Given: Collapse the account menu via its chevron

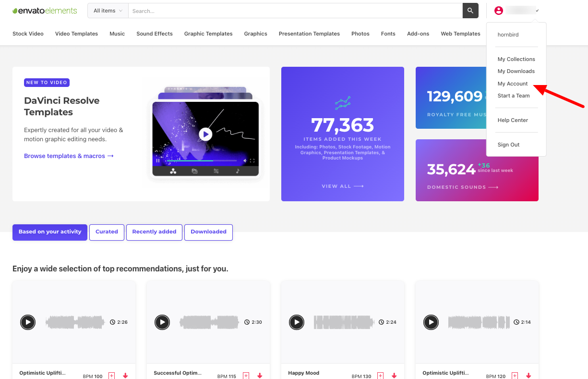Looking at the screenshot, I should (537, 11).
